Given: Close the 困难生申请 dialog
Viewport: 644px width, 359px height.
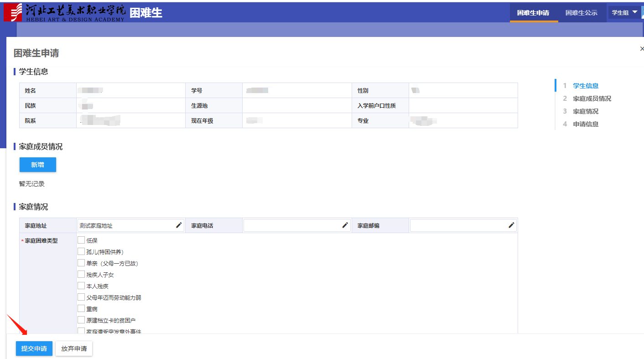Looking at the screenshot, I should pyautogui.click(x=642, y=49).
